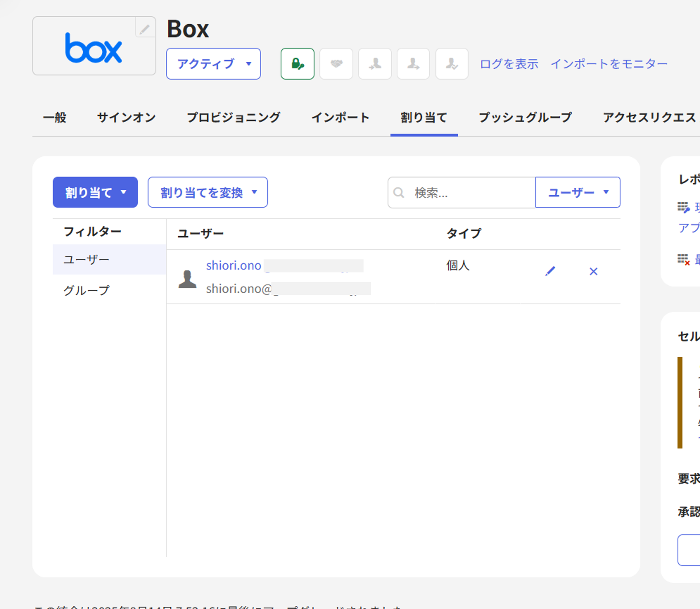The image size is (700, 609).
Task: Open the ユーザー search scope dropdown
Action: click(x=578, y=192)
